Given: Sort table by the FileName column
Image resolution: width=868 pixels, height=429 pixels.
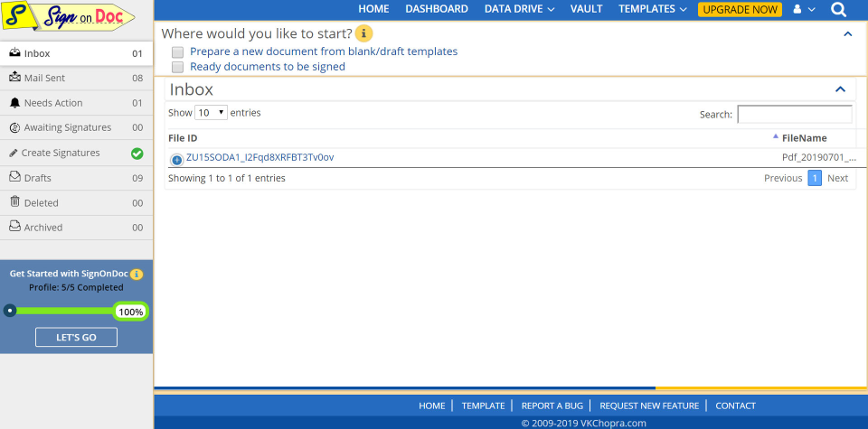Looking at the screenshot, I should pyautogui.click(x=804, y=138).
